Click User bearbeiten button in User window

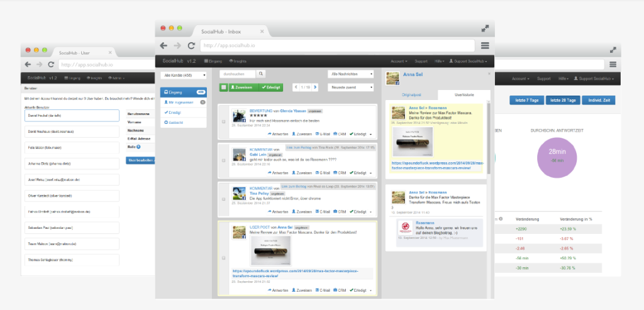point(140,160)
